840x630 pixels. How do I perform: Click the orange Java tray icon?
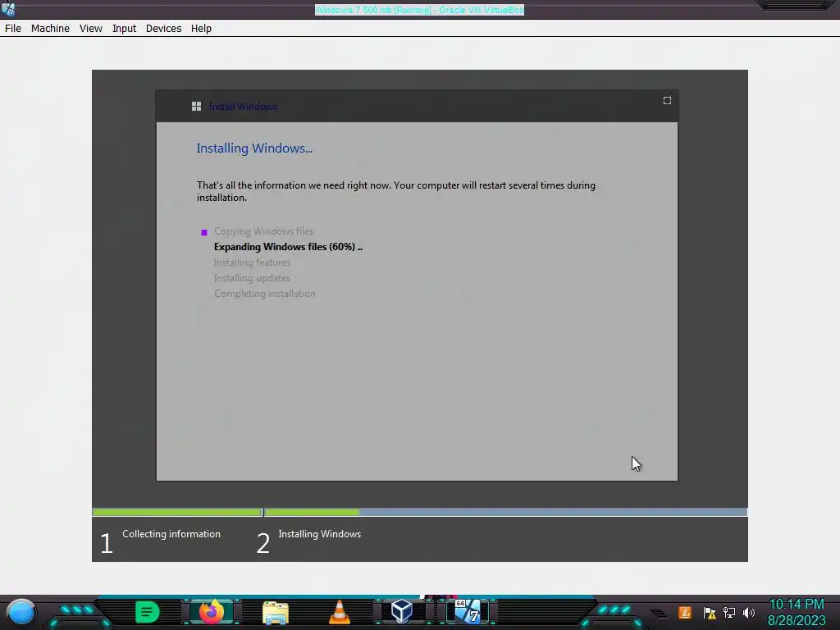(685, 612)
